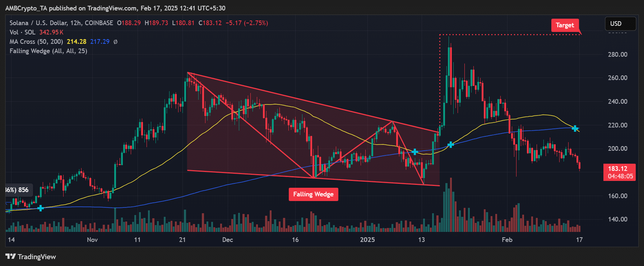Viewport: 644px width, 266px height.
Task: Click the date axis label 16
Action: [295, 240]
